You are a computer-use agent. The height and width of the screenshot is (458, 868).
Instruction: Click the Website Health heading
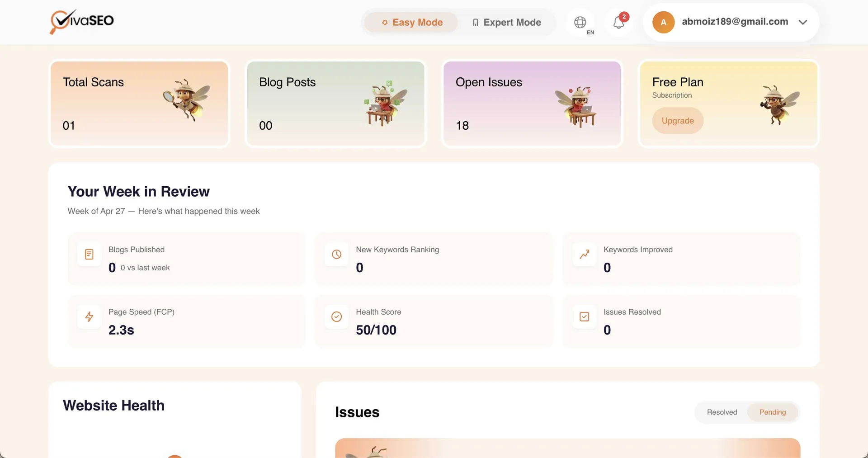[x=113, y=406]
